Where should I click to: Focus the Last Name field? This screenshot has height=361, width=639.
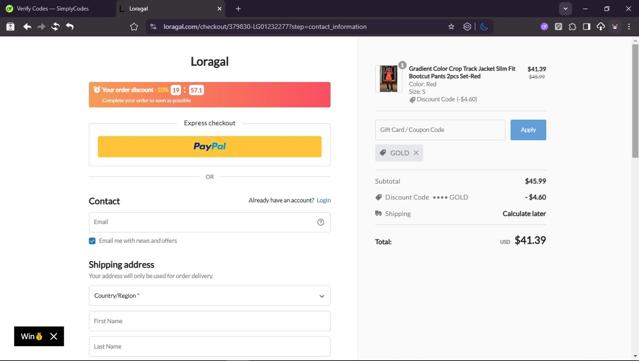[x=209, y=346]
